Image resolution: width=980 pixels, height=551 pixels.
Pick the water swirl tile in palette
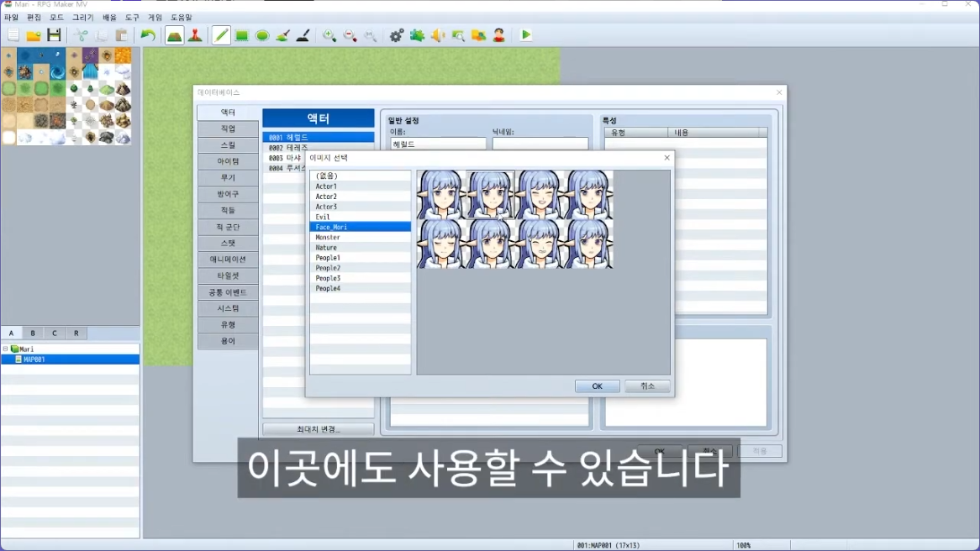57,72
